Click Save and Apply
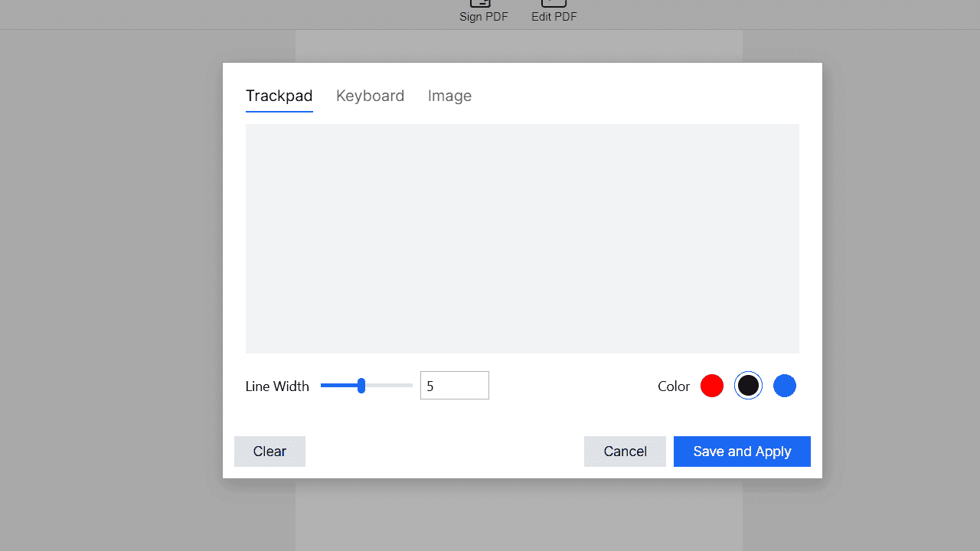The image size is (980, 551). point(742,452)
